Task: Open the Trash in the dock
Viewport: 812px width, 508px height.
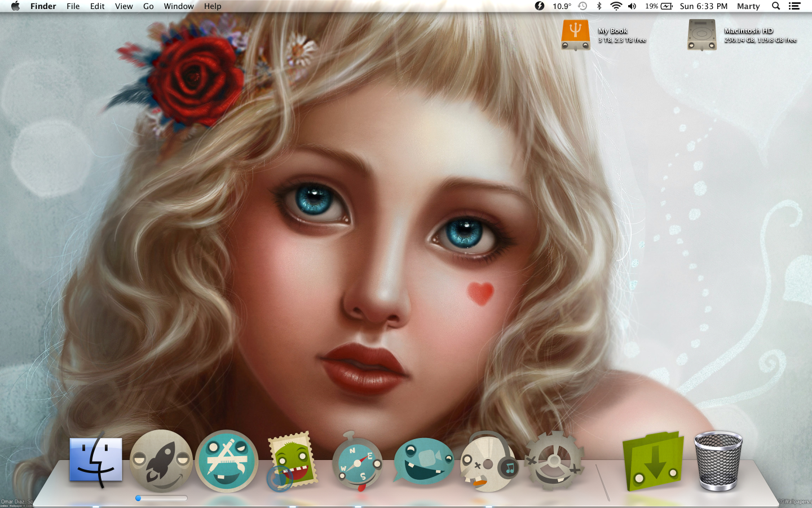Action: (718, 461)
